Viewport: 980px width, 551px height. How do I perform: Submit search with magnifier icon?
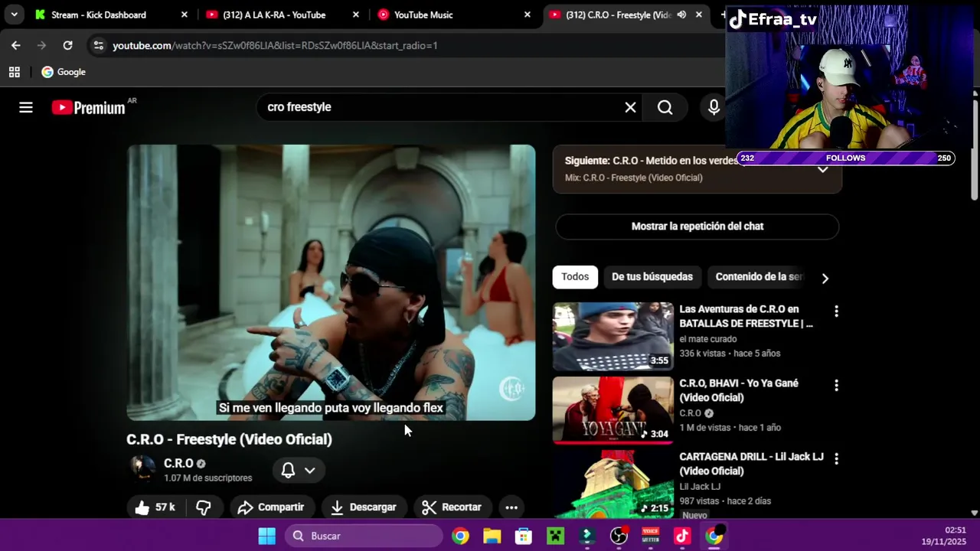(x=665, y=107)
